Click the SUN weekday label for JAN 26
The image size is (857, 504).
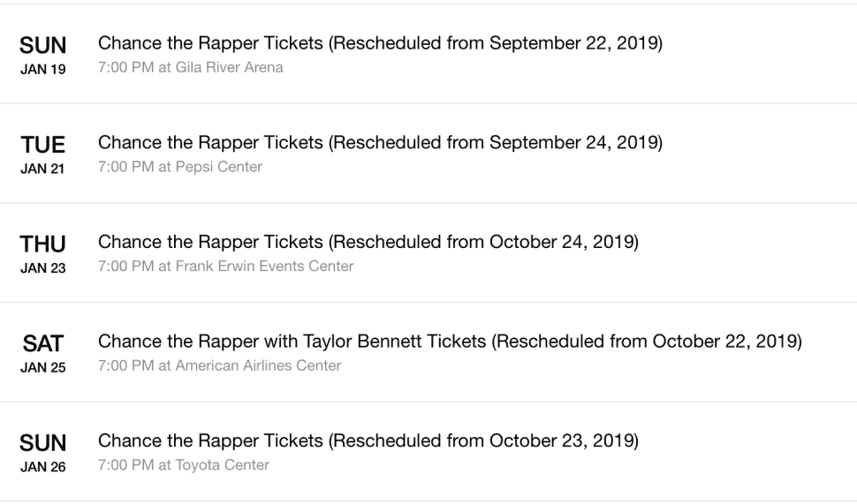42,443
